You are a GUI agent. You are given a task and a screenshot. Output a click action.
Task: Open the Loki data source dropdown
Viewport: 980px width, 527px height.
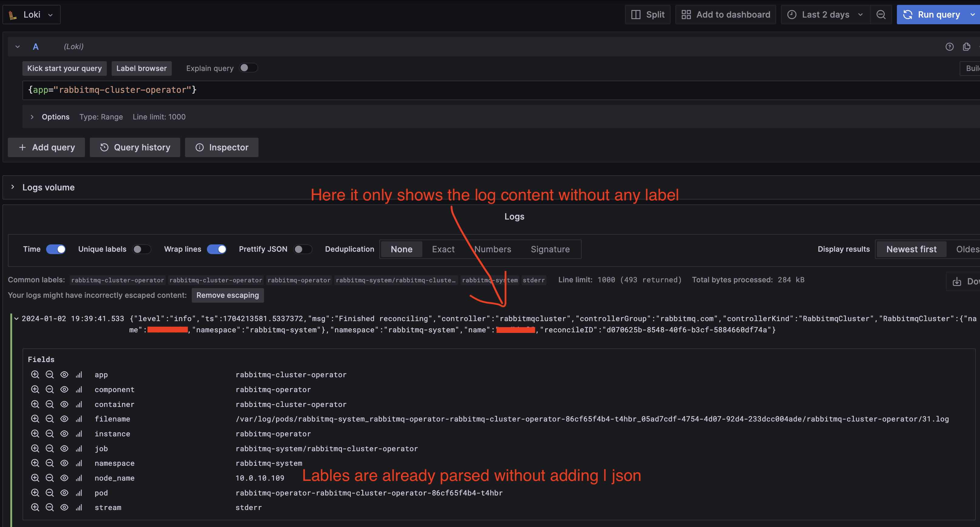[x=32, y=15]
